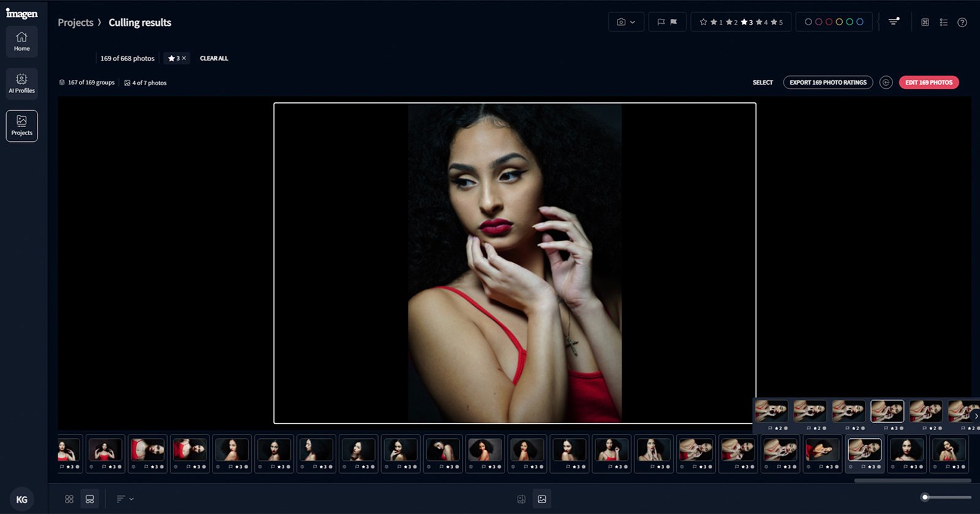The width and height of the screenshot is (980, 514).
Task: Filter by the yellow color label
Action: tap(839, 22)
